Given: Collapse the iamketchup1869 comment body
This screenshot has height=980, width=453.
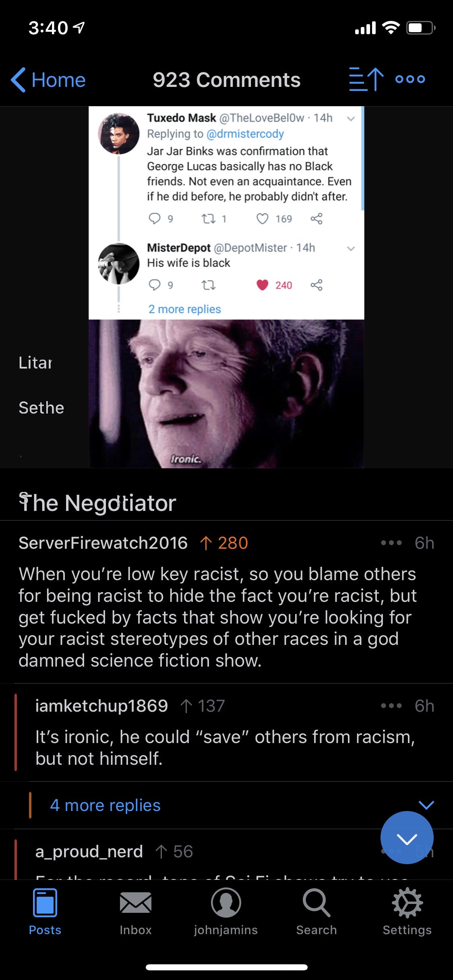Looking at the screenshot, I should [225, 747].
